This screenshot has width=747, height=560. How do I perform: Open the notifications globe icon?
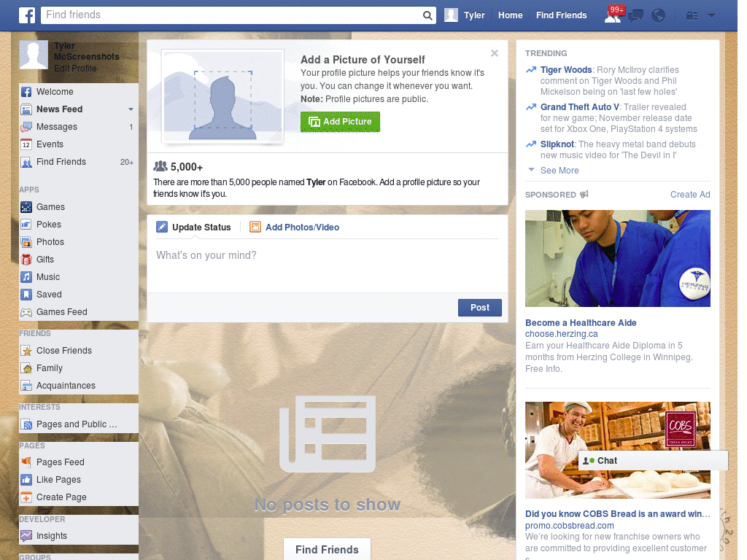pos(659,16)
